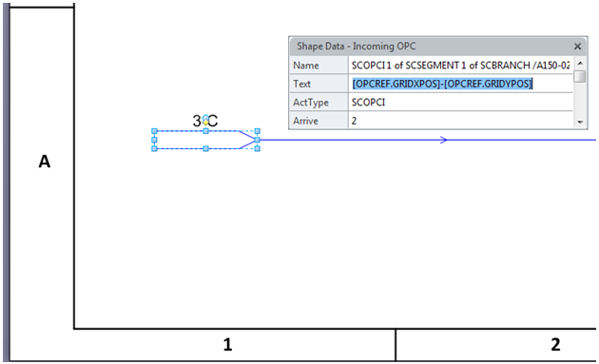Click the Arrive value field
This screenshot has height=364, width=599.
coord(460,121)
